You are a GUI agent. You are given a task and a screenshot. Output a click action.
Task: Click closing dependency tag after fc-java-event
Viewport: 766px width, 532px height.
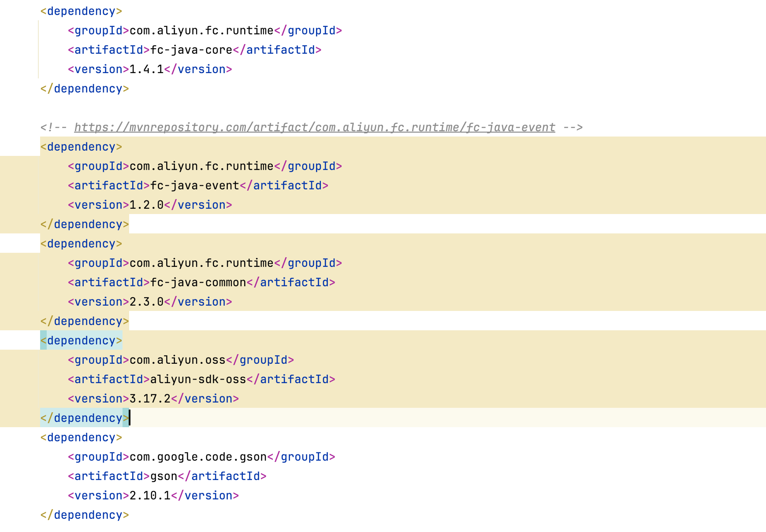tap(85, 224)
